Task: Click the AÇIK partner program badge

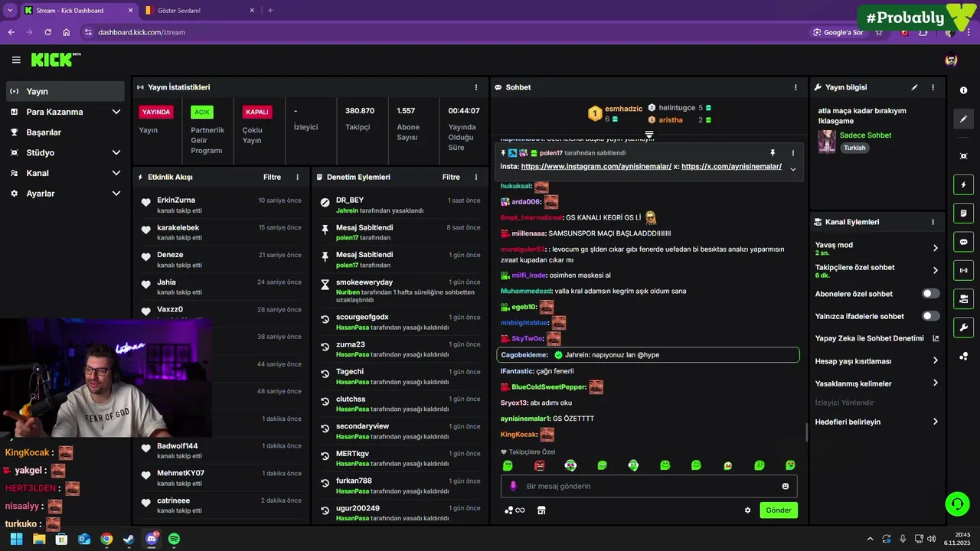Action: (x=202, y=112)
